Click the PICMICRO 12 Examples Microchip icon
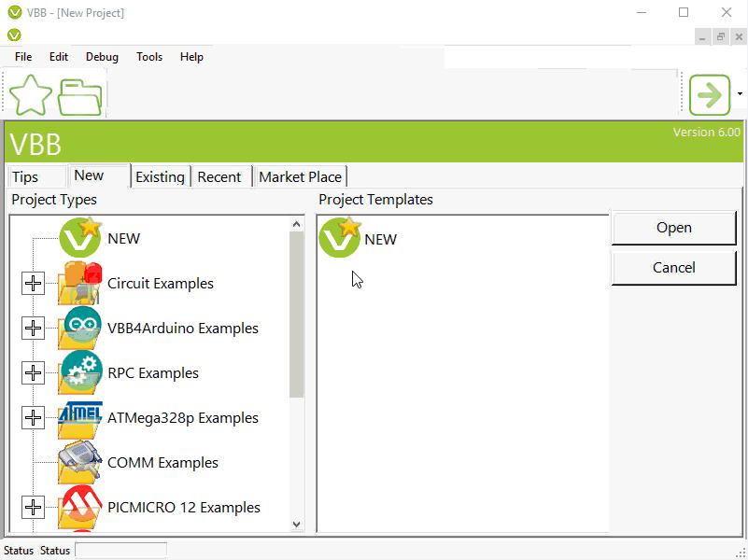The width and height of the screenshot is (748, 560). coord(80,507)
